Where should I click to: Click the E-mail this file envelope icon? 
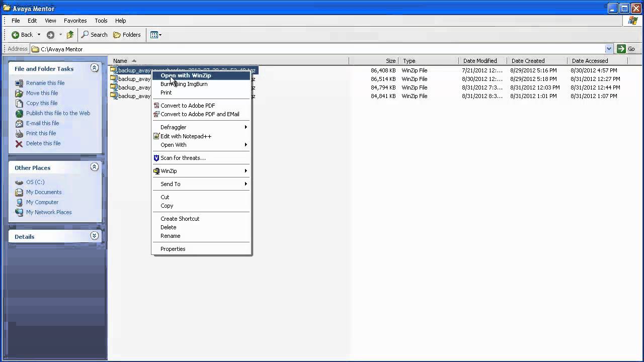pos(19,123)
